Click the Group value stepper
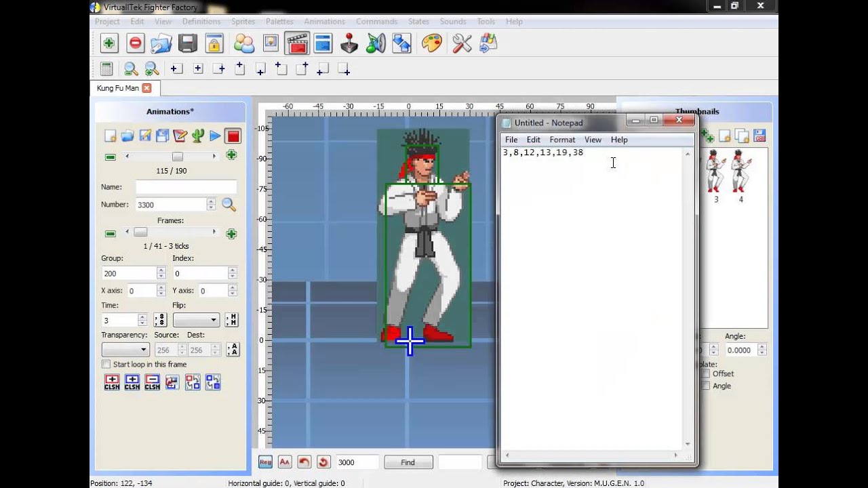Image resolution: width=868 pixels, height=488 pixels. pyautogui.click(x=161, y=273)
